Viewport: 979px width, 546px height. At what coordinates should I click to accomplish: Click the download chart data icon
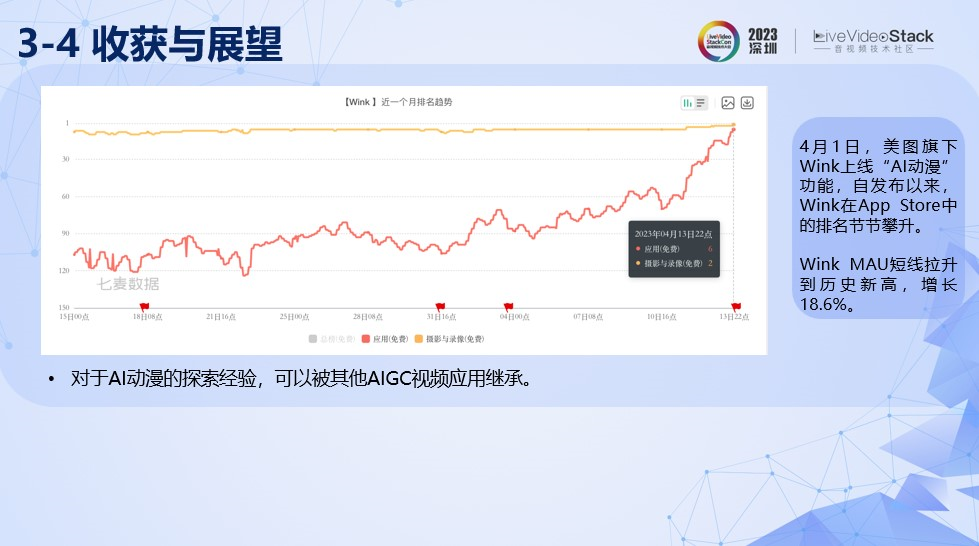(x=747, y=103)
